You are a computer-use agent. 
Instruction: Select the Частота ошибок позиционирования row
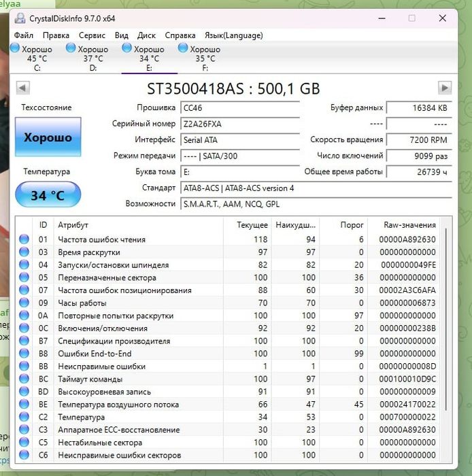[x=228, y=290]
